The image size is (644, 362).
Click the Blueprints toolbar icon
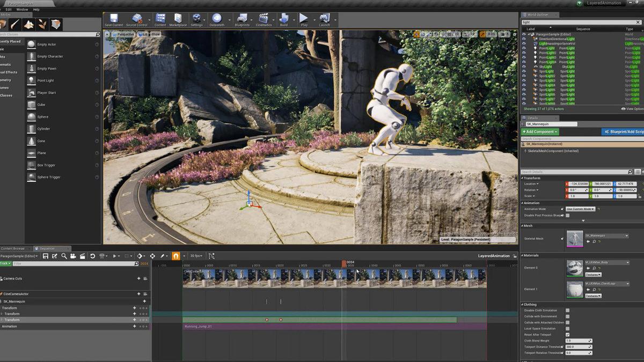click(x=242, y=19)
